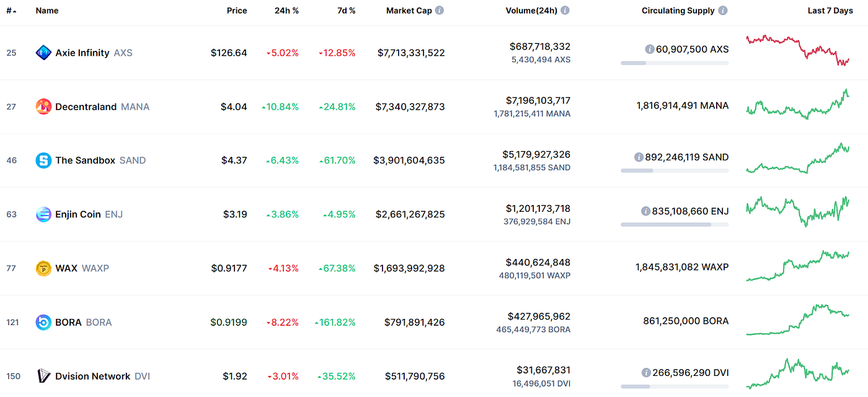Click 1,845,831,082 WAXP supply value
868x397 pixels.
[682, 267]
